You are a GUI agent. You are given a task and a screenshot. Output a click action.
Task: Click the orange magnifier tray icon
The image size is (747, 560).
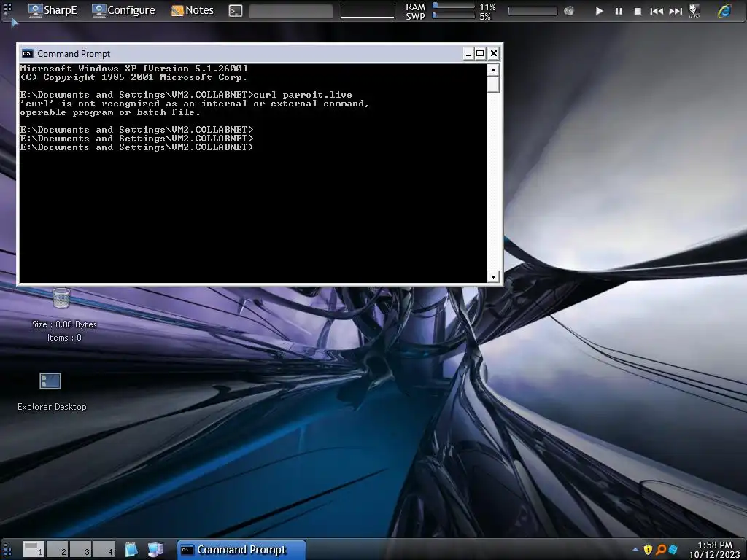tap(661, 550)
